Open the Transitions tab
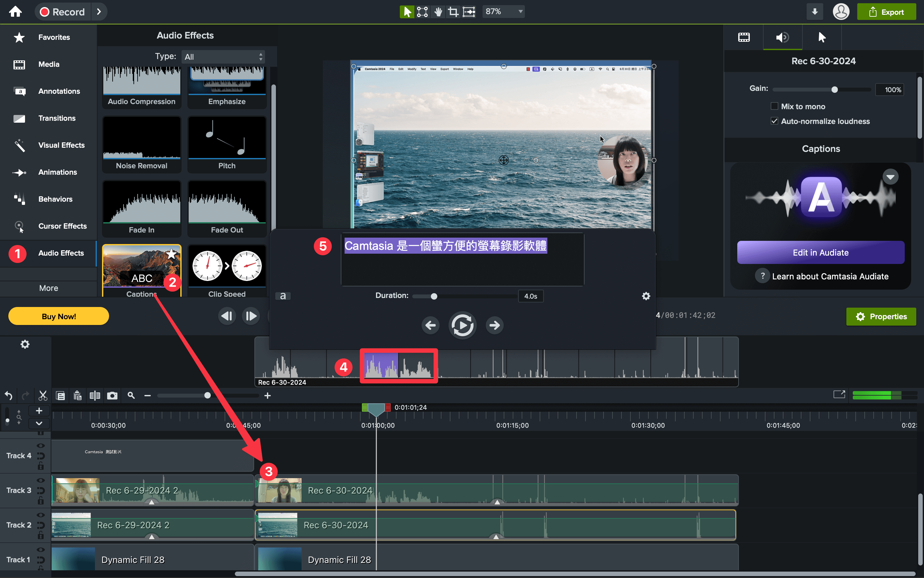Viewport: 924px width, 578px height. tap(48, 118)
